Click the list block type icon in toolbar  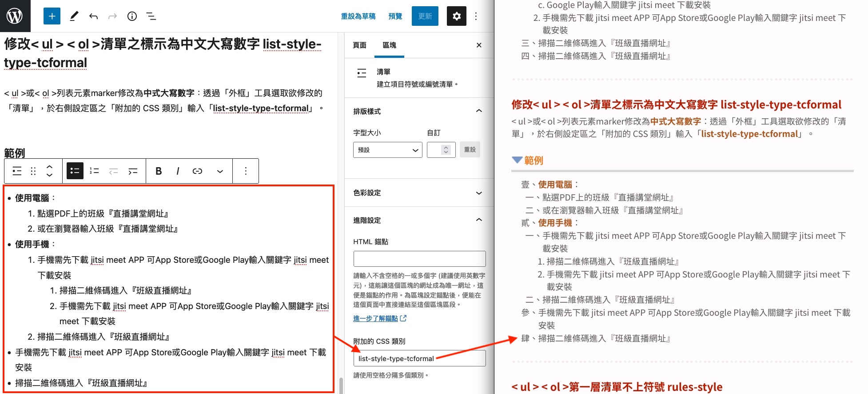(17, 171)
